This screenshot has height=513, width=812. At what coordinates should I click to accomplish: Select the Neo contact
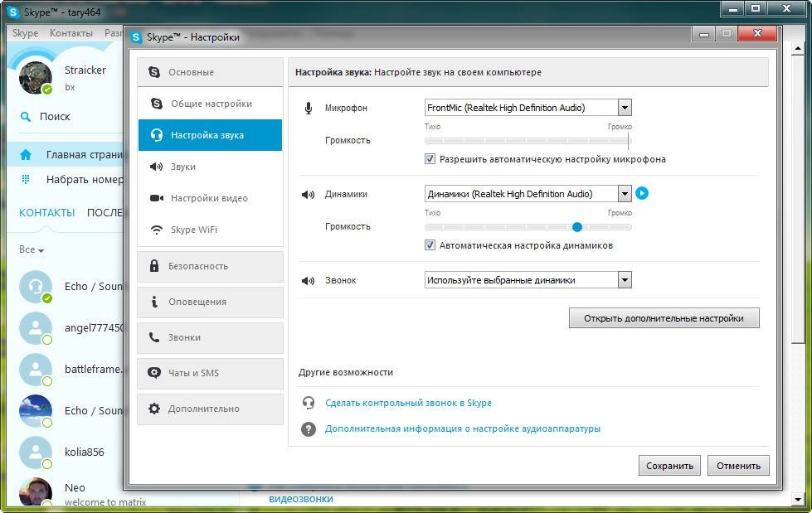click(66, 491)
